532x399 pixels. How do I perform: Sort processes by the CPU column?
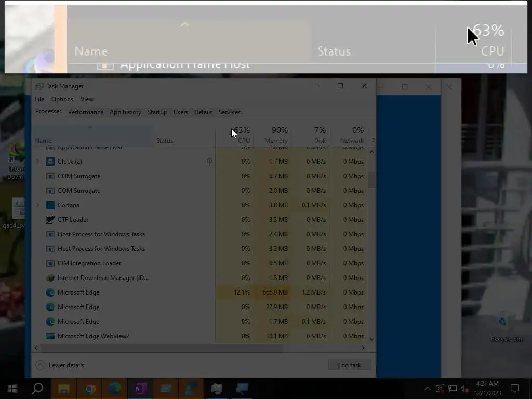pyautogui.click(x=234, y=135)
